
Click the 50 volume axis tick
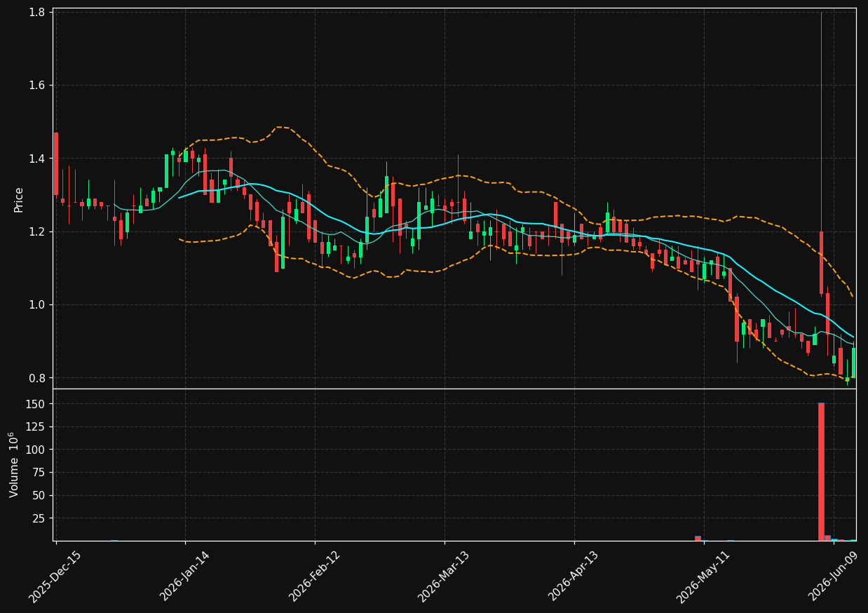(40, 495)
